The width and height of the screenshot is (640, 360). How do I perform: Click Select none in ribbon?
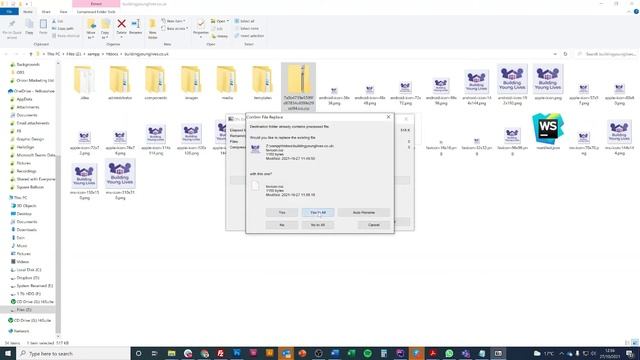coord(247,28)
